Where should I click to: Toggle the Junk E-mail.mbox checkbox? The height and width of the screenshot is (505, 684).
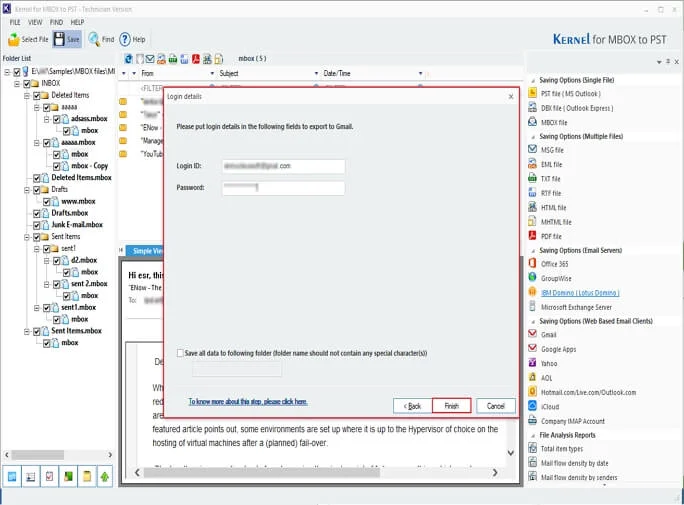point(37,225)
